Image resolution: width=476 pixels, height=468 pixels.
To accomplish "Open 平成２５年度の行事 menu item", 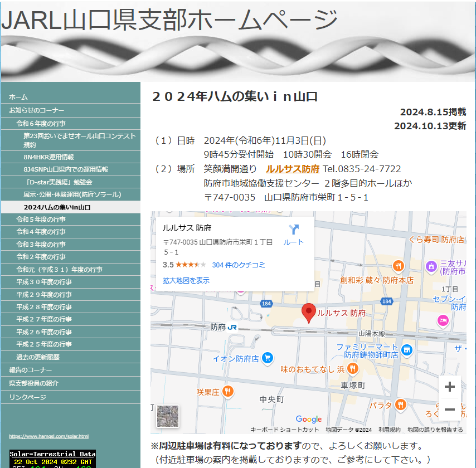I will (70, 344).
